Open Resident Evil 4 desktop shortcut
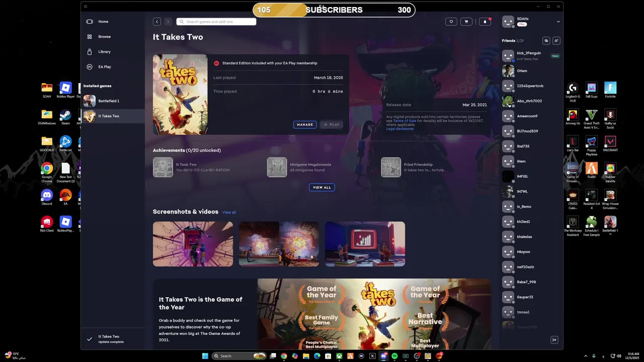This screenshot has width=644, height=362. point(592,199)
